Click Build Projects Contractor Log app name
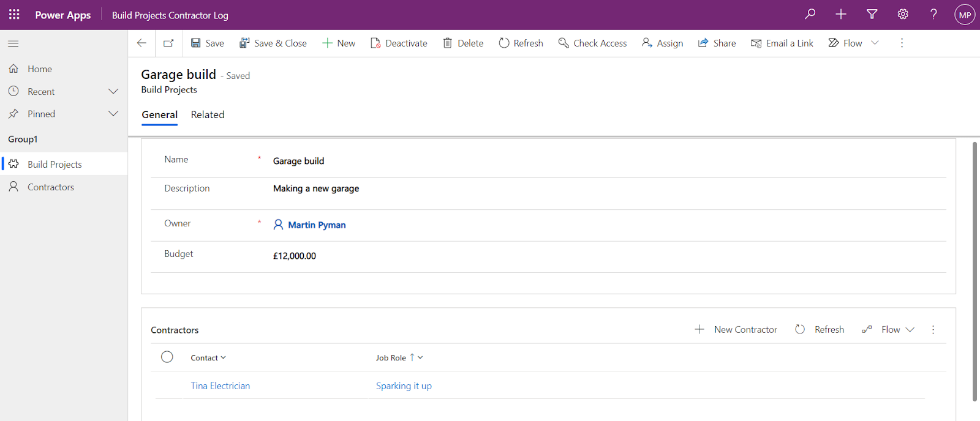The image size is (980, 421). (170, 15)
